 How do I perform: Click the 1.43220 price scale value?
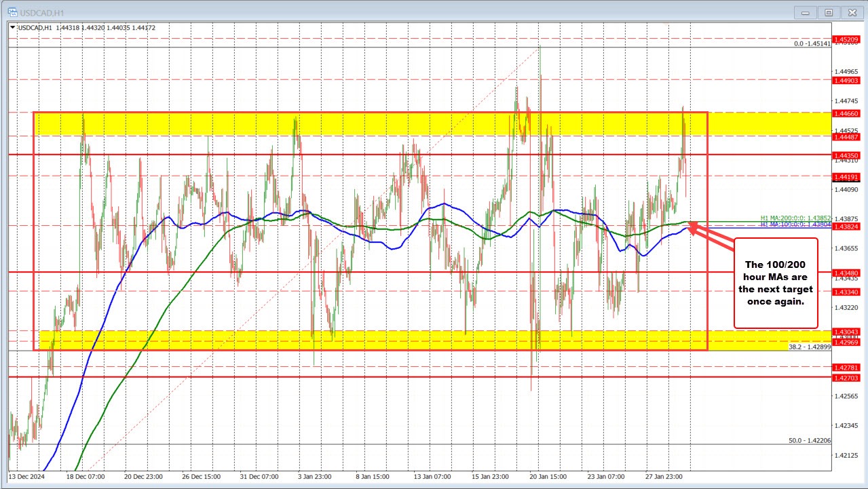(x=847, y=307)
